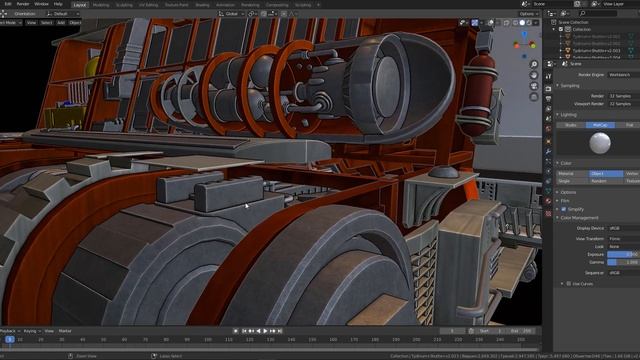Add a new workspace with plus icon
The image size is (640, 360).
318,5
